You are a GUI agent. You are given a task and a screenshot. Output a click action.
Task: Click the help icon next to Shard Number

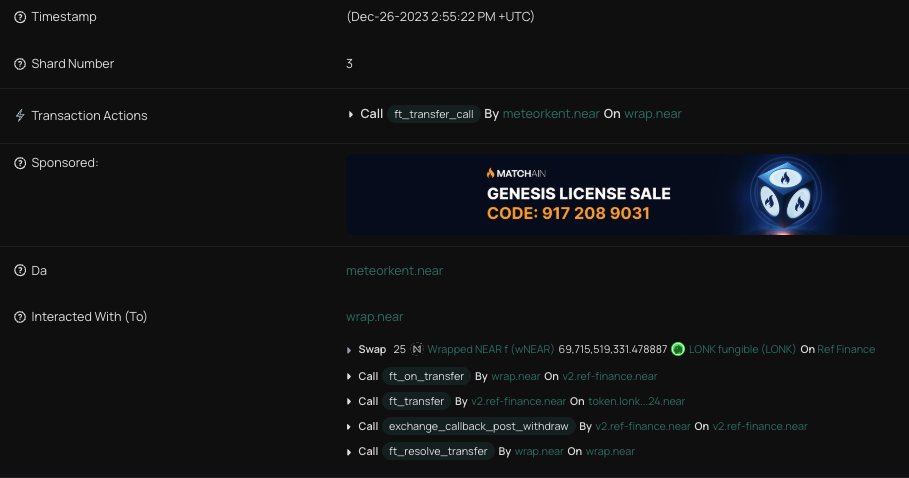(20, 64)
